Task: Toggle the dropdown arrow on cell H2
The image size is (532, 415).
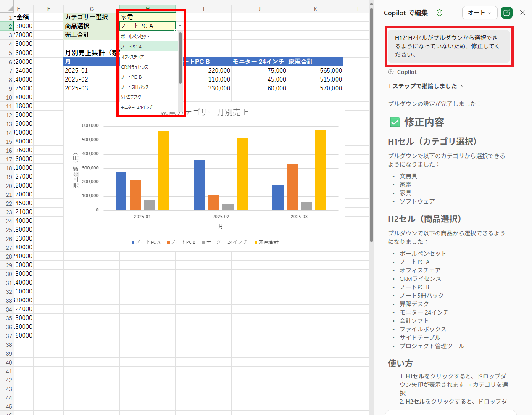Action: 179,26
